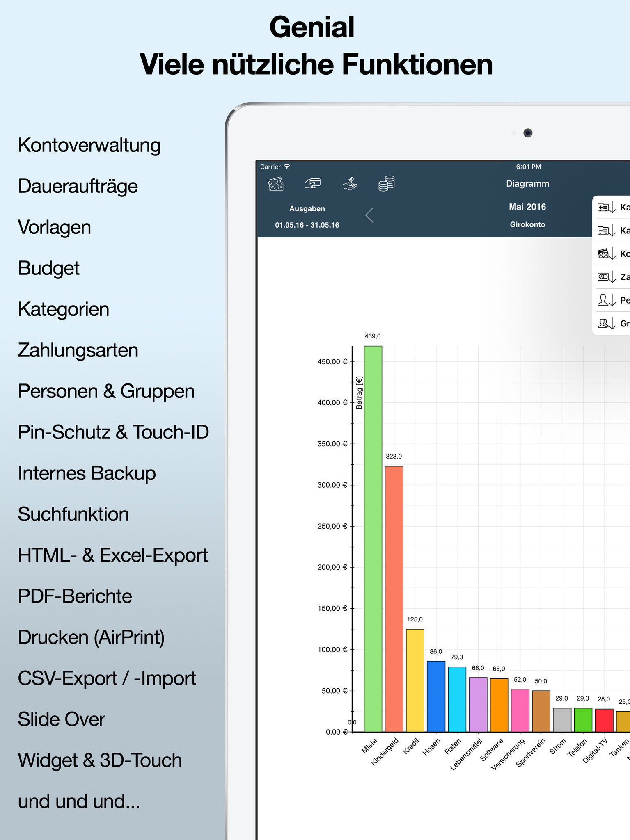Tap the Diagramm title

pos(527,184)
